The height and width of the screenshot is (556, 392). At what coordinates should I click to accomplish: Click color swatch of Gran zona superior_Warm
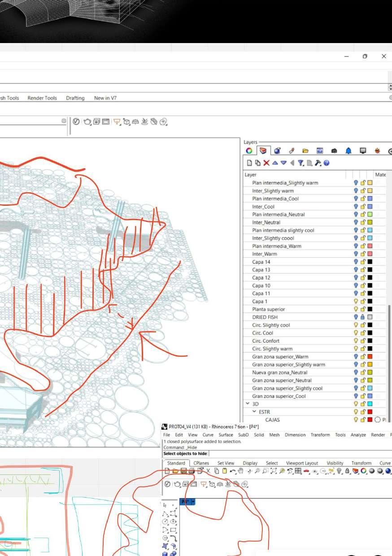tap(370, 356)
